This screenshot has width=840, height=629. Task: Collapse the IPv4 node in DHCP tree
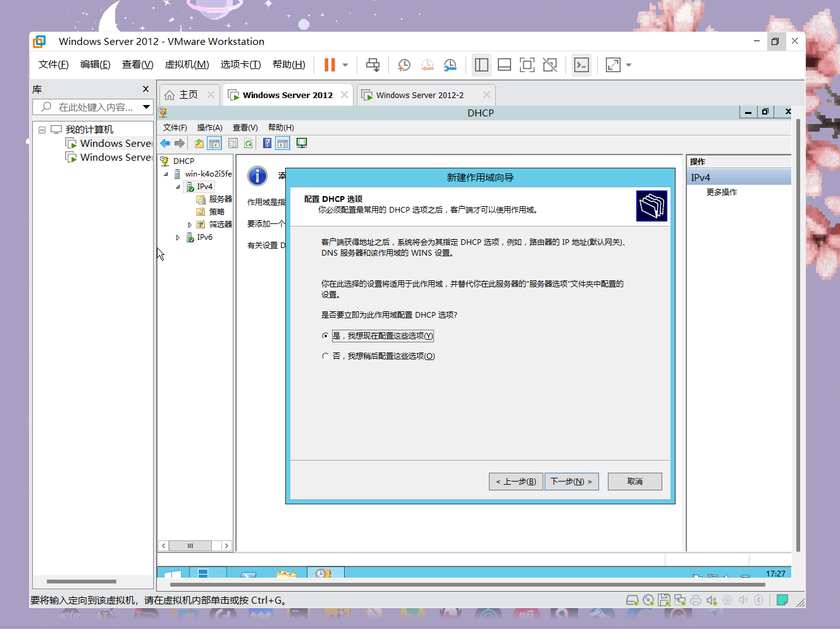pos(178,187)
